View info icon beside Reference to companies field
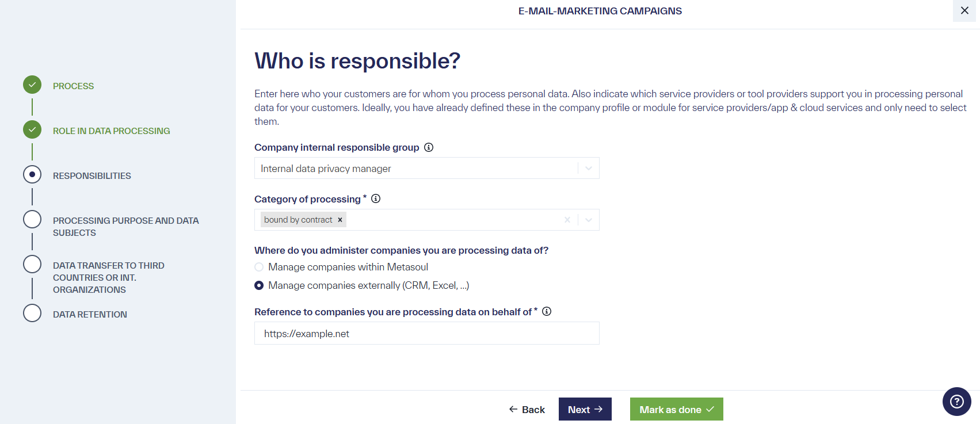Image resolution: width=980 pixels, height=424 pixels. click(547, 311)
